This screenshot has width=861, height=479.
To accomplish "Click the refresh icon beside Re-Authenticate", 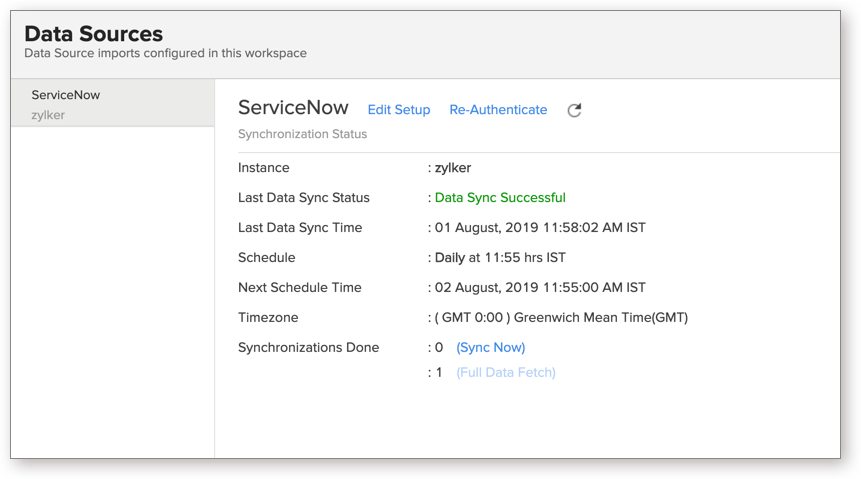I will pos(574,110).
